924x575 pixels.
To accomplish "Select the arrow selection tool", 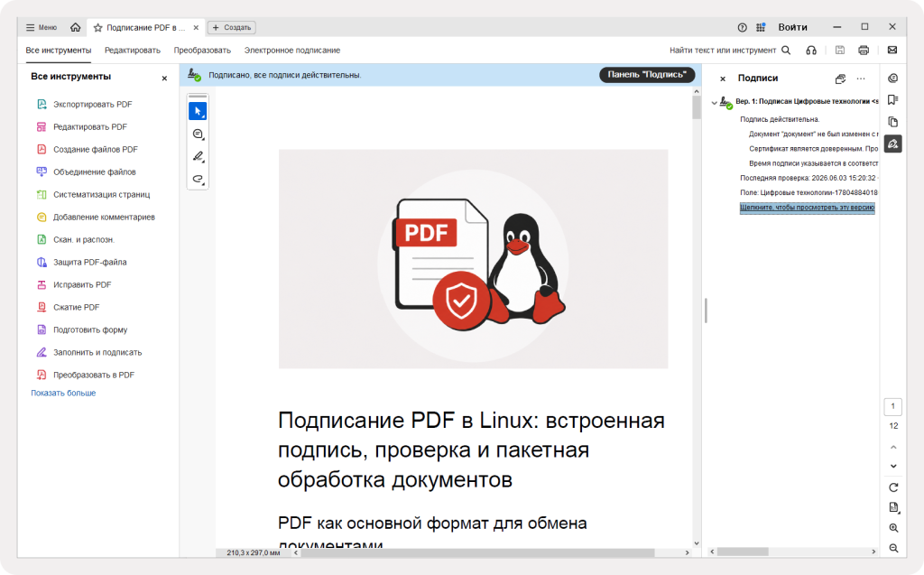I will click(x=198, y=111).
